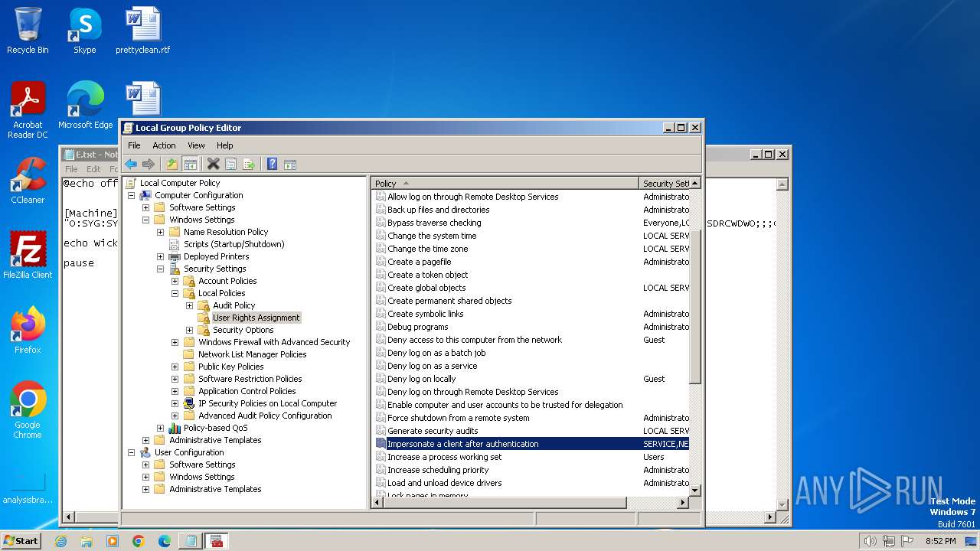Expand the Software Settings node under Computer Configuration
Screen dimensions: 980x551
coord(145,207)
